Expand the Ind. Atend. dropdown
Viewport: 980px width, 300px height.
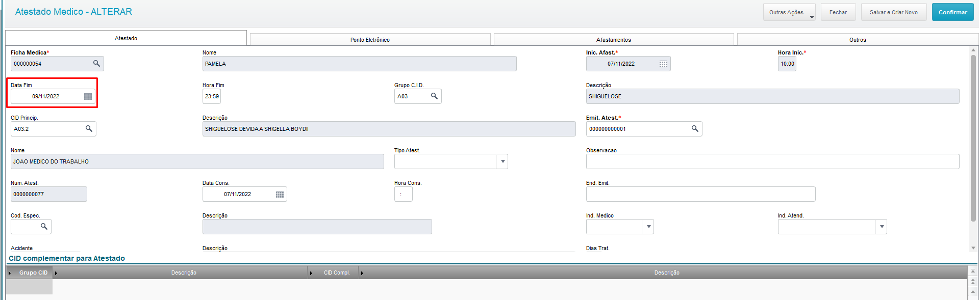[882, 227]
